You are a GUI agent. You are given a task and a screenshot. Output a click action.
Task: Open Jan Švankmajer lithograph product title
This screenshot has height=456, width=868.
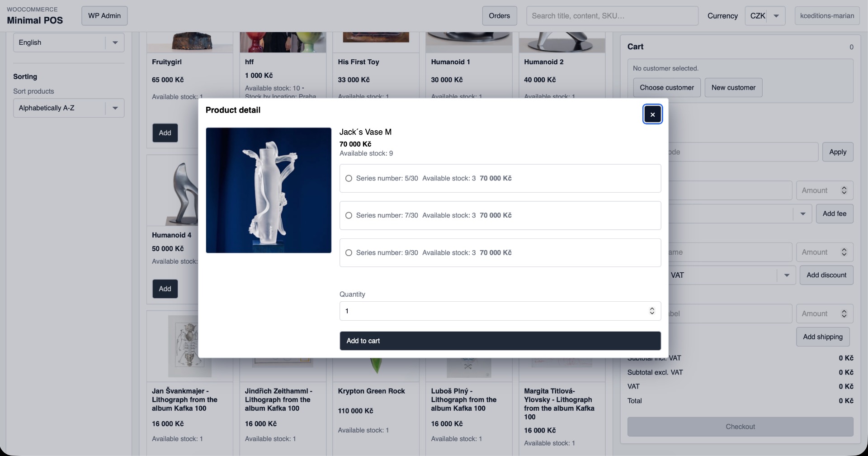pos(185,399)
